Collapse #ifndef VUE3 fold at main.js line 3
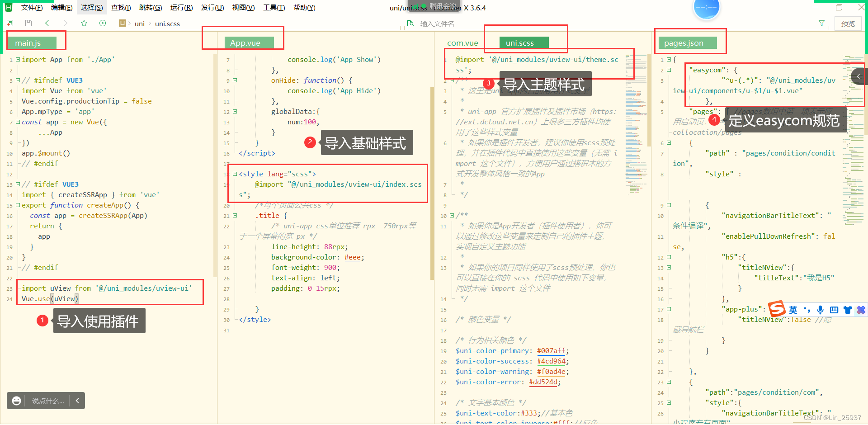Screen dimensions: 868x425 [18, 80]
